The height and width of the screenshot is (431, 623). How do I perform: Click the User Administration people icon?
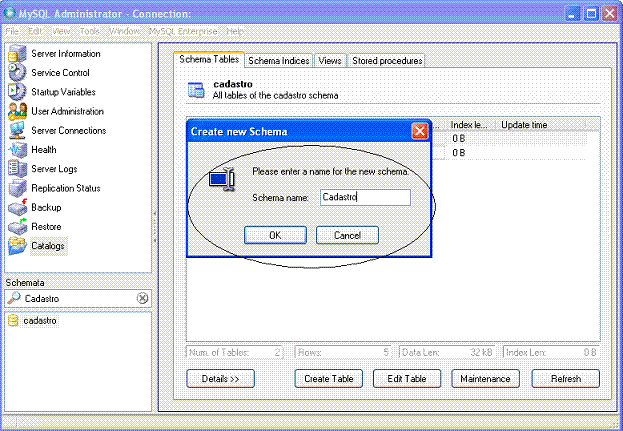pyautogui.click(x=17, y=111)
